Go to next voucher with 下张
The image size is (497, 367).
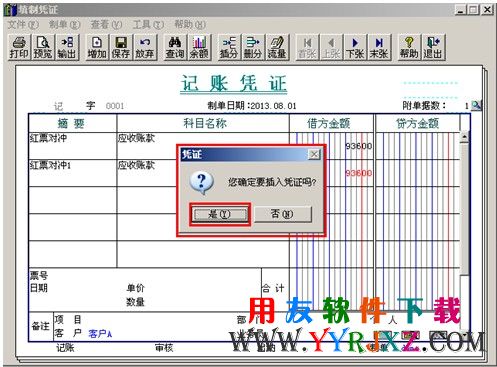[355, 48]
